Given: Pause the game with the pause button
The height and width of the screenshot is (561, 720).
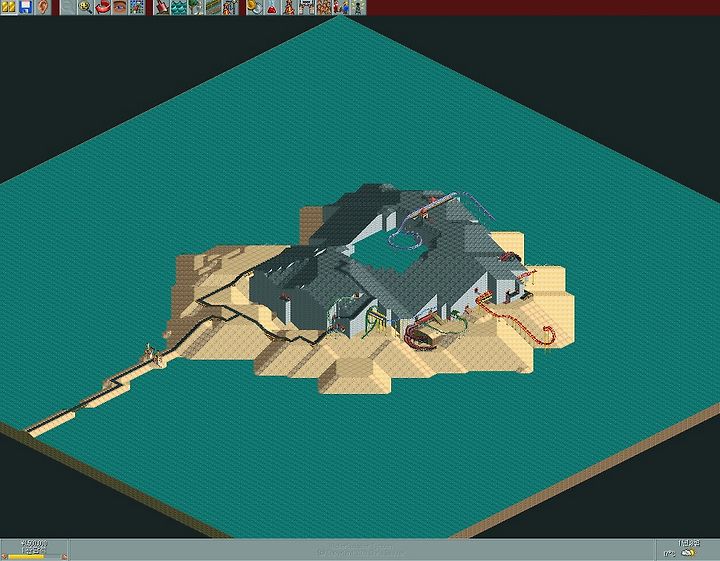Looking at the screenshot, I should [8, 7].
